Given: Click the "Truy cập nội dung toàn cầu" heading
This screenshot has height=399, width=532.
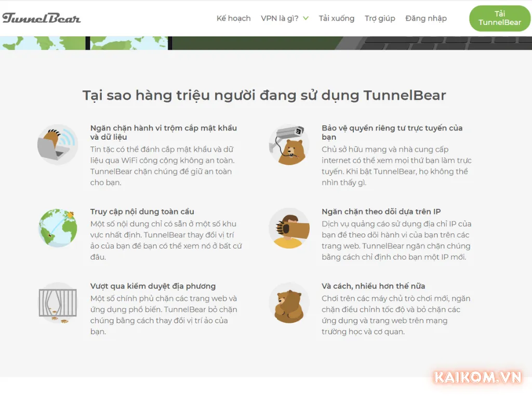Looking at the screenshot, I should tap(142, 211).
